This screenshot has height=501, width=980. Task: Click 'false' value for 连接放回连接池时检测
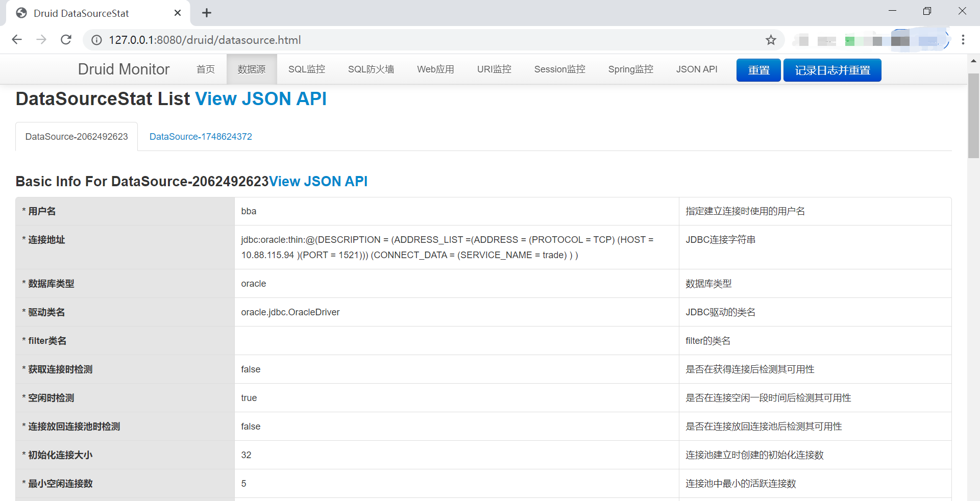(251, 427)
